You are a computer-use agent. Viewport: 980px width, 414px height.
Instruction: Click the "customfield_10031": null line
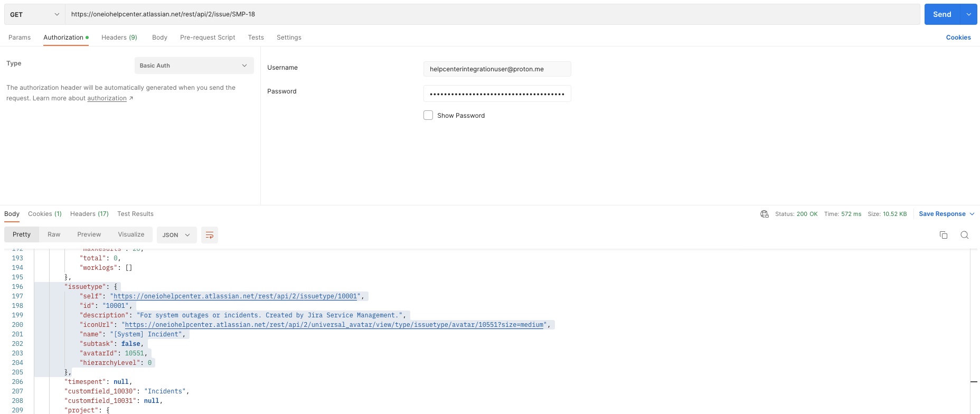coord(114,401)
